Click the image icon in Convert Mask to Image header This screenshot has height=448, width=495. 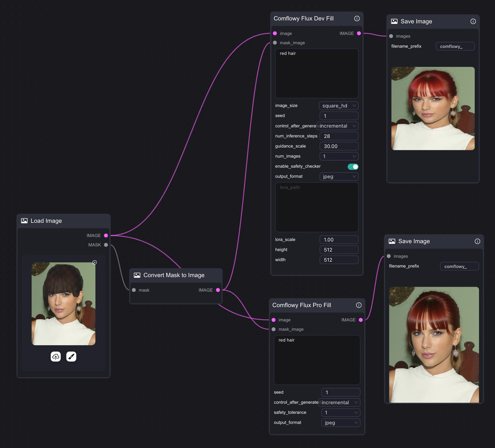click(x=137, y=275)
